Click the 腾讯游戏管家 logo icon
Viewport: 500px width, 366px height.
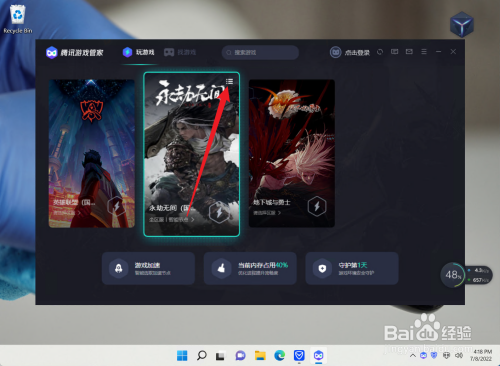(x=52, y=52)
